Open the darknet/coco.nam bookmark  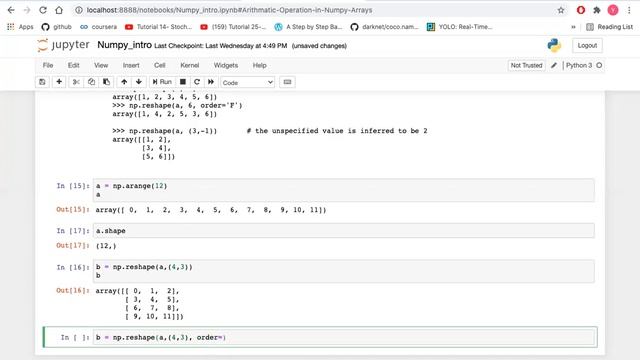click(384, 27)
